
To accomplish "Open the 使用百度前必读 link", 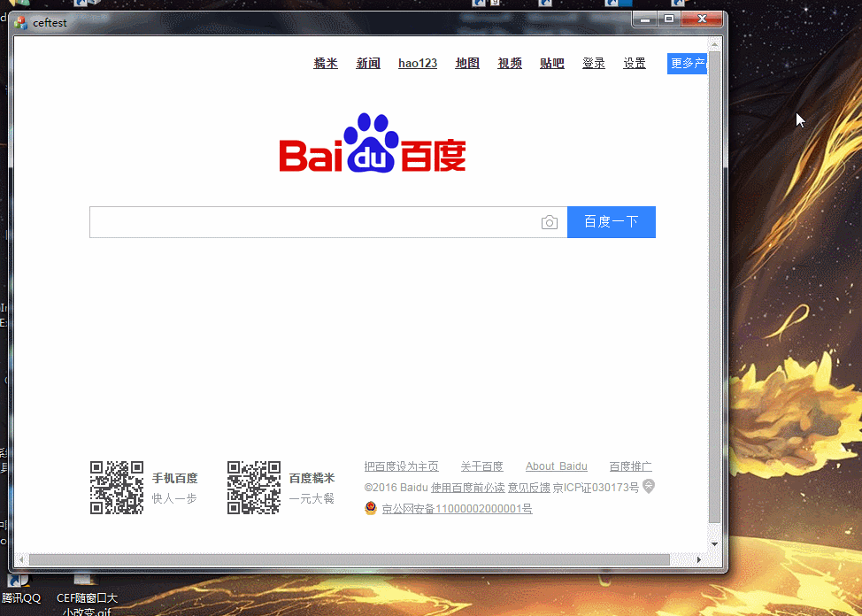I will point(468,488).
